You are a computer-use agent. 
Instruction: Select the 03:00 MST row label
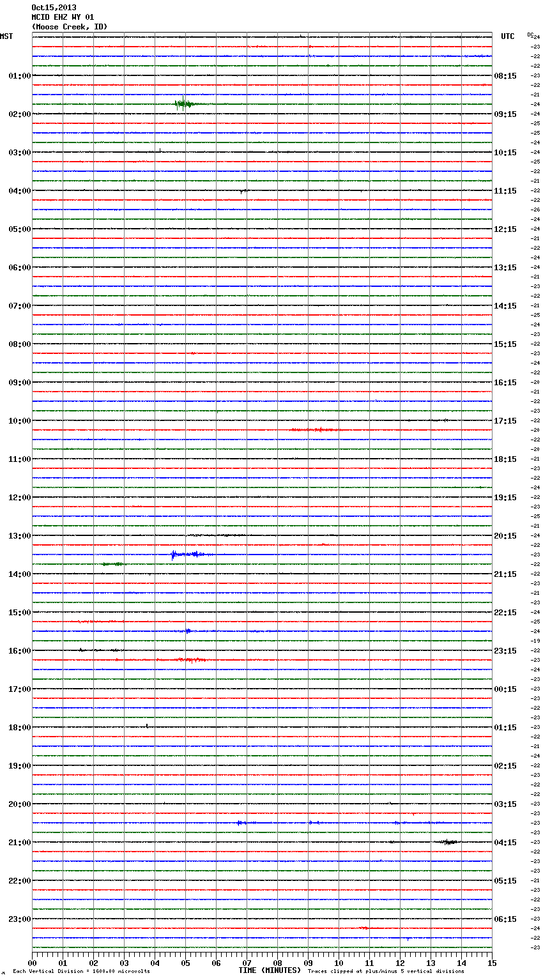pos(20,153)
